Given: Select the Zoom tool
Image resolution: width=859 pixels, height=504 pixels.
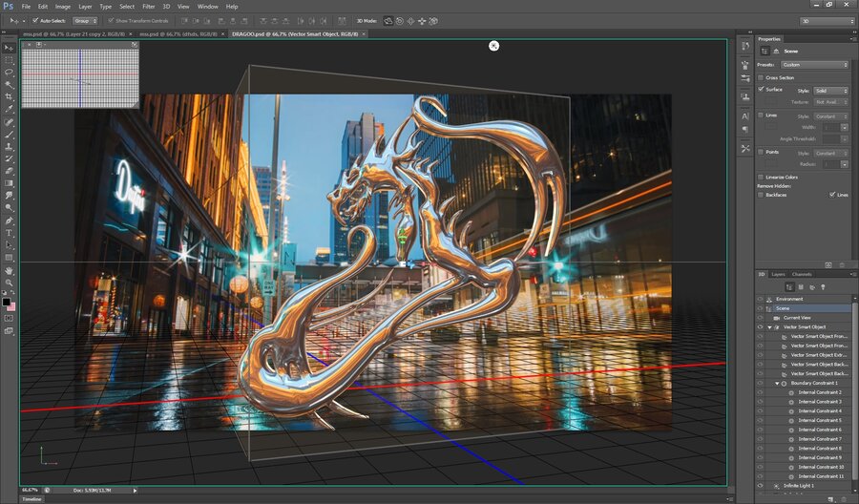Looking at the screenshot, I should pyautogui.click(x=9, y=283).
